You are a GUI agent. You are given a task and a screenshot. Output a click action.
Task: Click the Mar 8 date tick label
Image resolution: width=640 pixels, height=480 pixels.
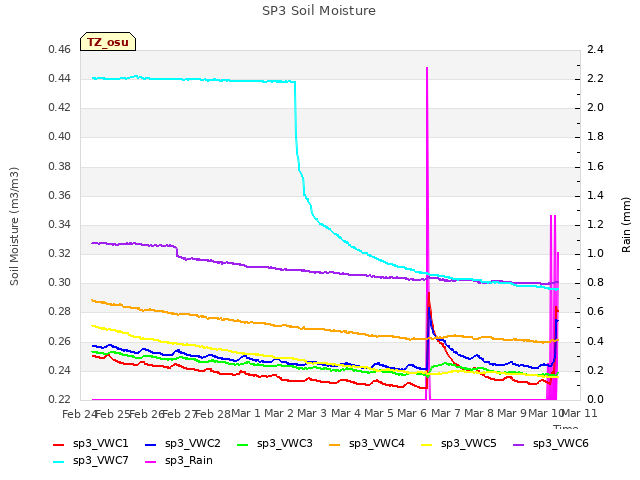[x=479, y=413]
